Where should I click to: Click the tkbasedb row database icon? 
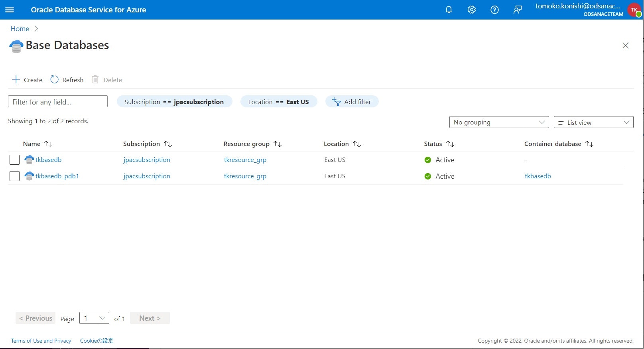(x=29, y=160)
